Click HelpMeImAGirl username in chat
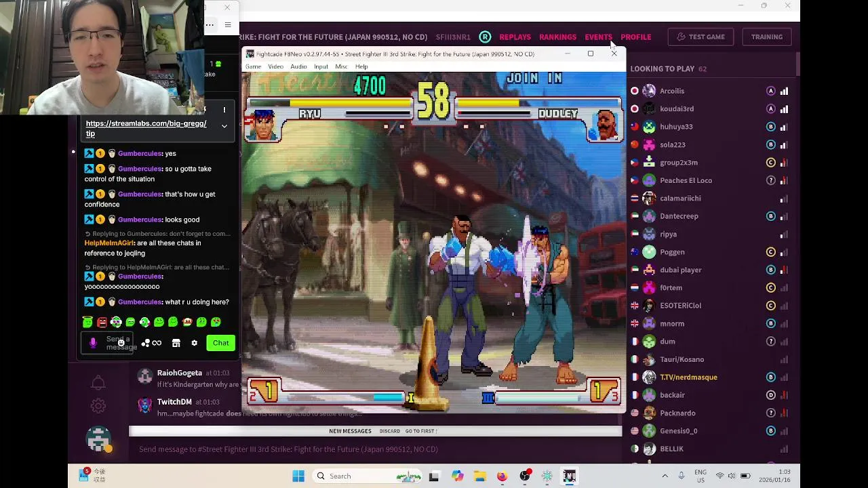This screenshot has height=488, width=868. point(109,243)
